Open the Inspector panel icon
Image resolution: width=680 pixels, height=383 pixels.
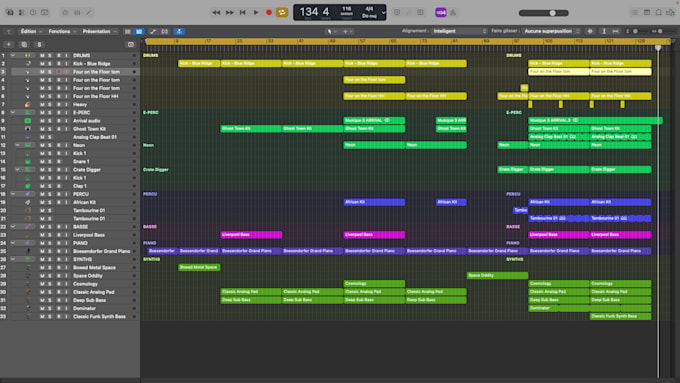pyautogui.click(x=21, y=13)
